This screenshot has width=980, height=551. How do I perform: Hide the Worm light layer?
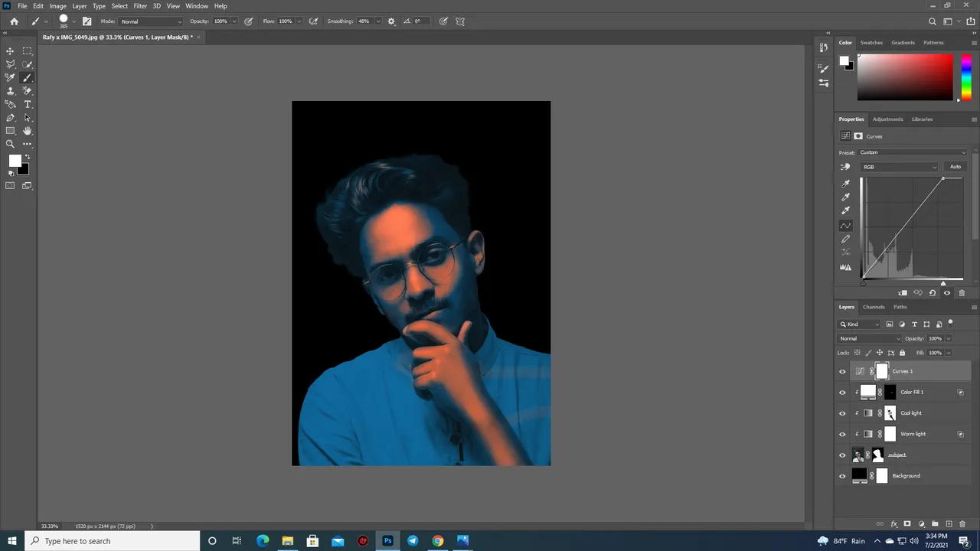click(842, 435)
